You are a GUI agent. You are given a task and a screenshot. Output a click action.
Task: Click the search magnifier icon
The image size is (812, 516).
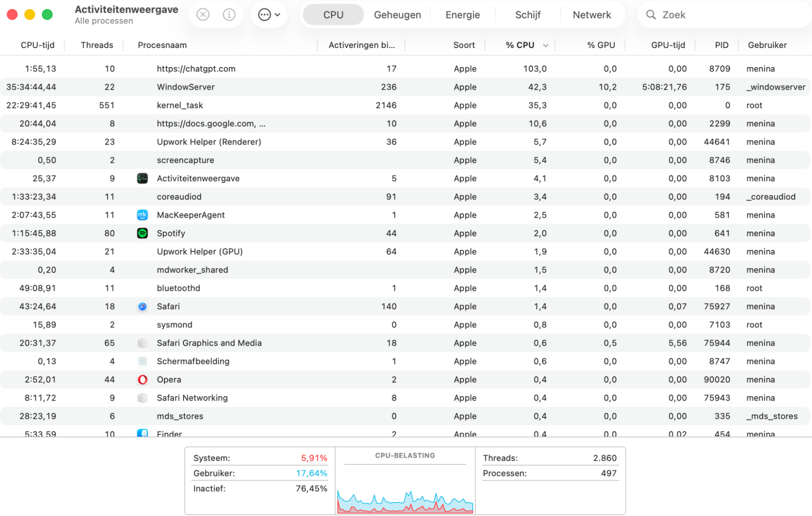point(651,15)
